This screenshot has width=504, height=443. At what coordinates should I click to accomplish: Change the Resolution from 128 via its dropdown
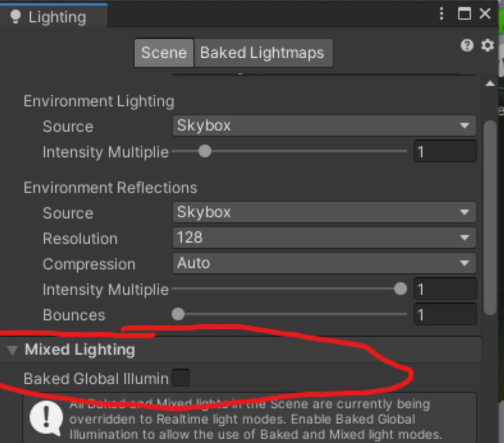323,238
